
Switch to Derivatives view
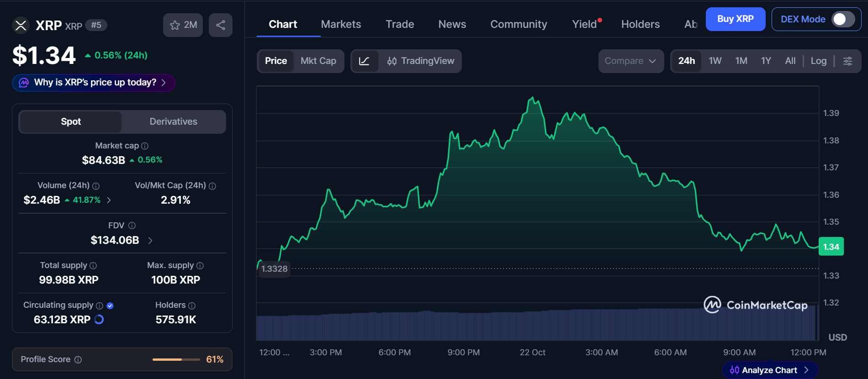[174, 122]
